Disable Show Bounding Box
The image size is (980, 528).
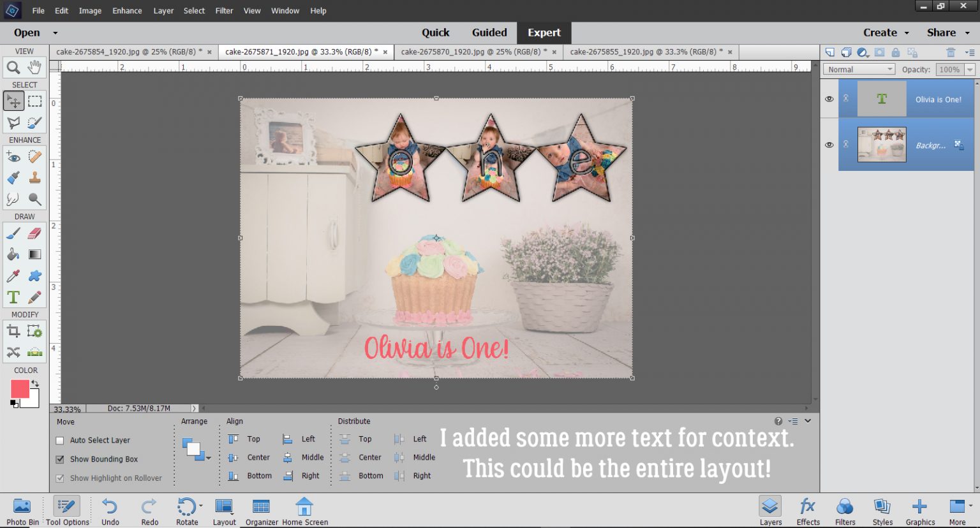(x=59, y=459)
